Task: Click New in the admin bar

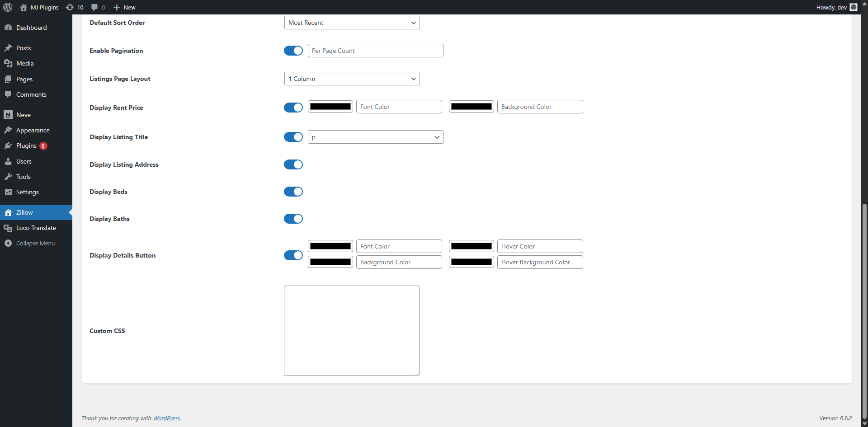Action: tap(129, 7)
